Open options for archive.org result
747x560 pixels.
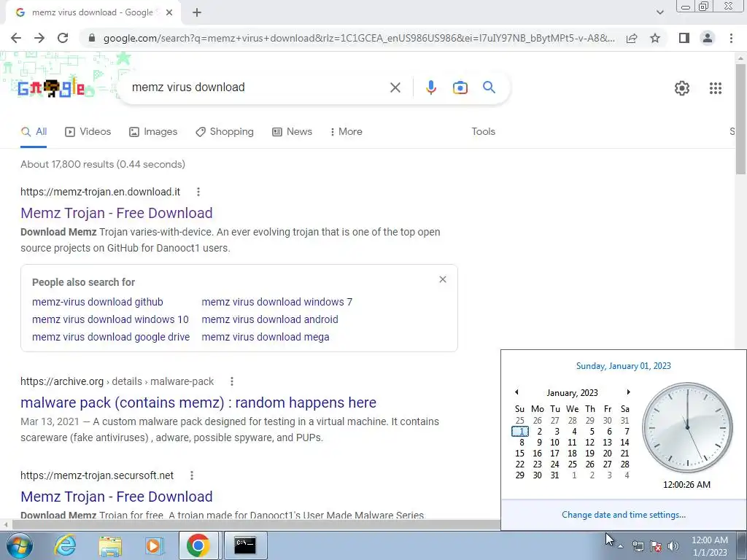pyautogui.click(x=231, y=381)
